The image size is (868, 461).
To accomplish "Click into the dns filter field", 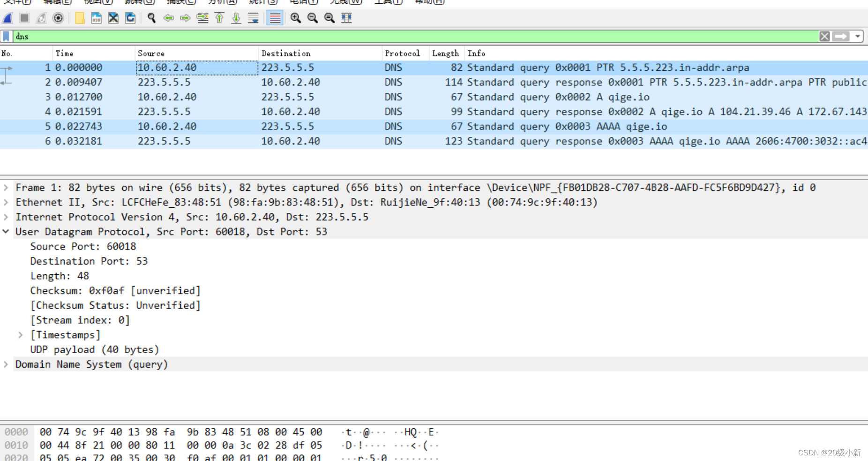I will click(x=415, y=37).
